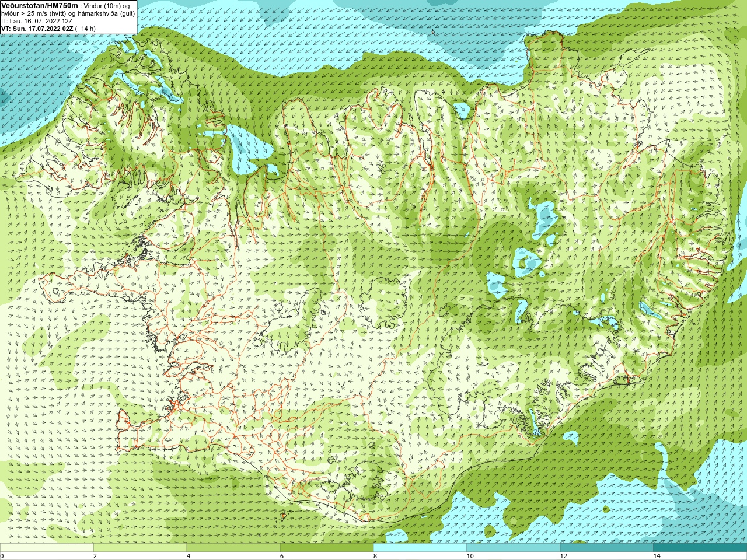Click the '(+14 h)' forecast offset text
This screenshot has height=560, width=747.
point(85,29)
